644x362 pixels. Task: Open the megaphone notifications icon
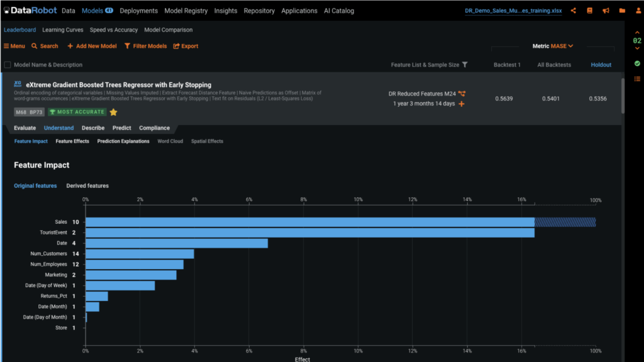point(606,11)
